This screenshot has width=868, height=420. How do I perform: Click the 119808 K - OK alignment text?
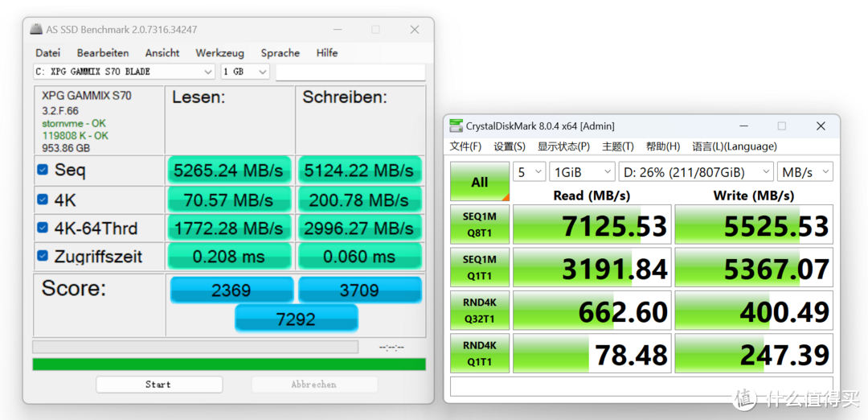(x=76, y=136)
